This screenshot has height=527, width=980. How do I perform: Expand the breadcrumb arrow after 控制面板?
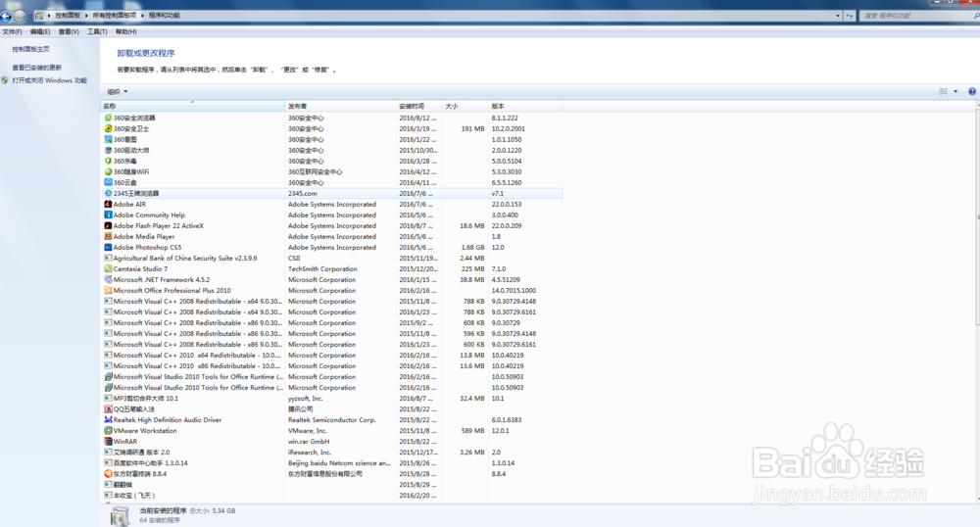click(x=86, y=16)
